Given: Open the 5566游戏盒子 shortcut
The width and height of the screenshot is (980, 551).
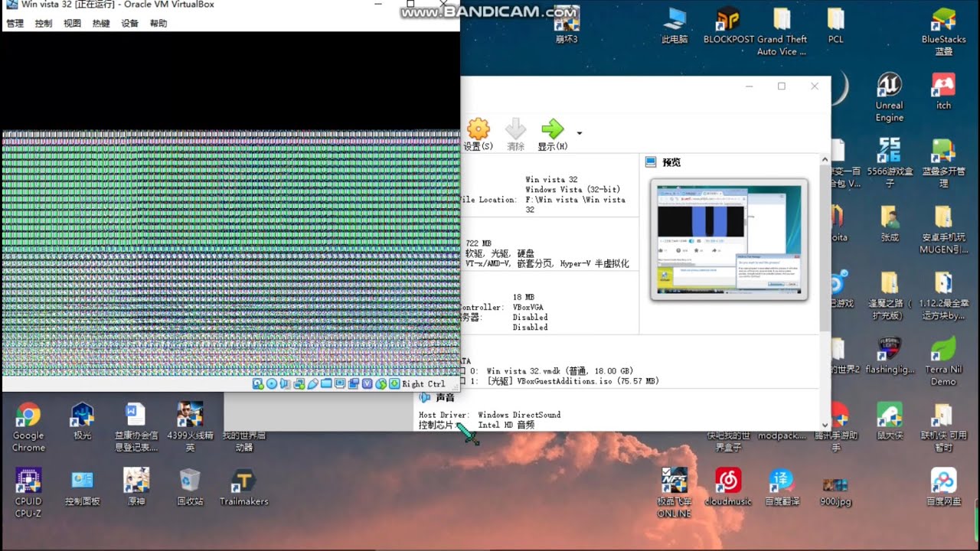Looking at the screenshot, I should coord(889,162).
